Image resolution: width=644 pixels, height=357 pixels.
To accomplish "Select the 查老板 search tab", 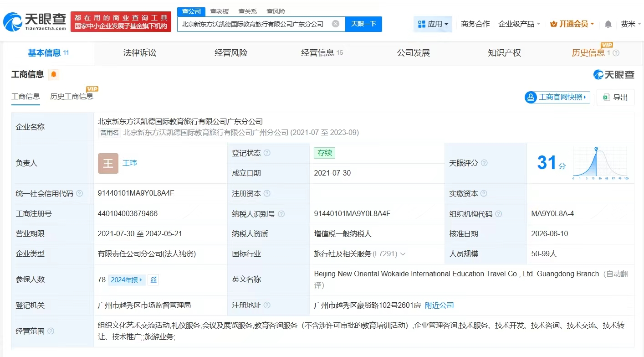I will 220,11.
